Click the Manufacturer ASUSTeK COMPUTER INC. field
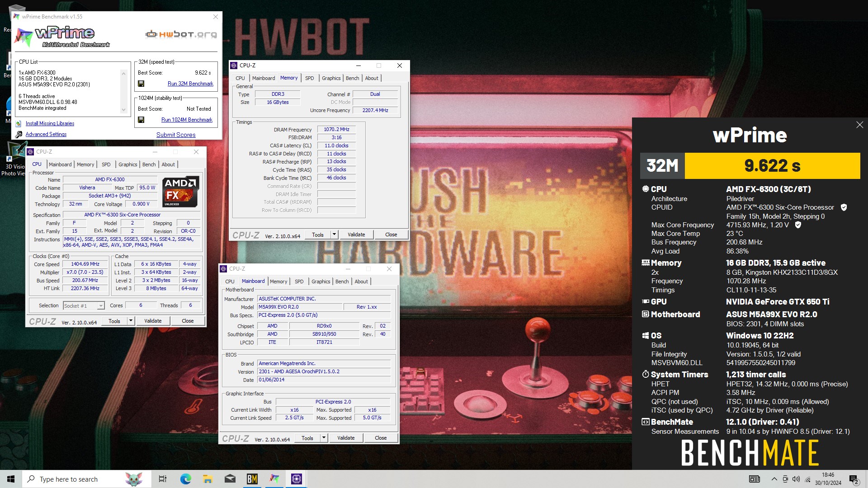 click(x=324, y=299)
